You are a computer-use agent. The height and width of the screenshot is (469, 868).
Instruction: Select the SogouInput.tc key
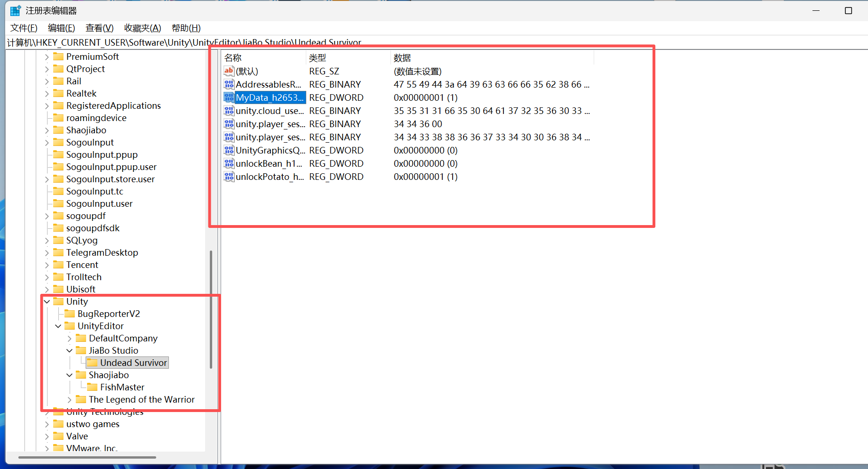coord(95,191)
